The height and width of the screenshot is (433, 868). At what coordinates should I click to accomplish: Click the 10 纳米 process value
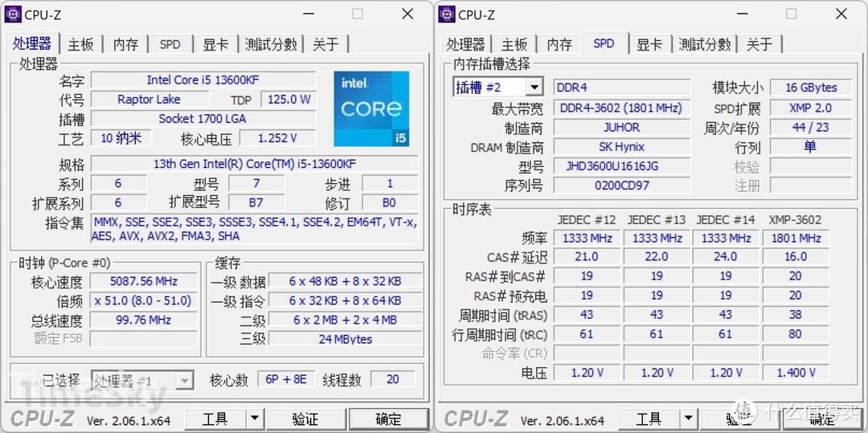(x=121, y=138)
